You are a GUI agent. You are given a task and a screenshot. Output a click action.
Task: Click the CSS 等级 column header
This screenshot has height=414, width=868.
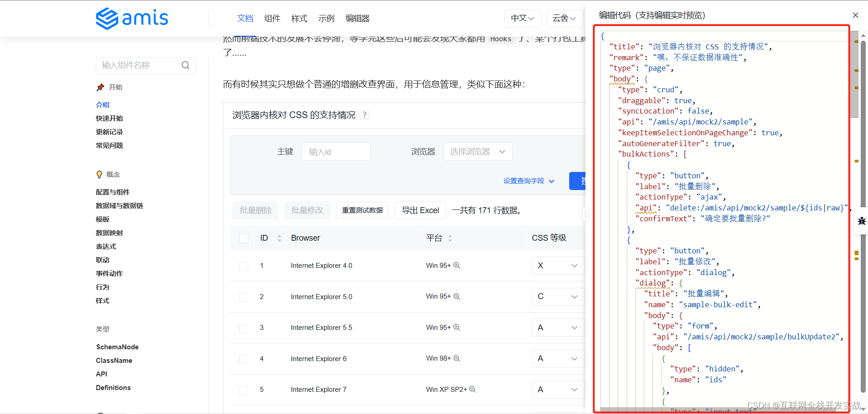pyautogui.click(x=549, y=238)
